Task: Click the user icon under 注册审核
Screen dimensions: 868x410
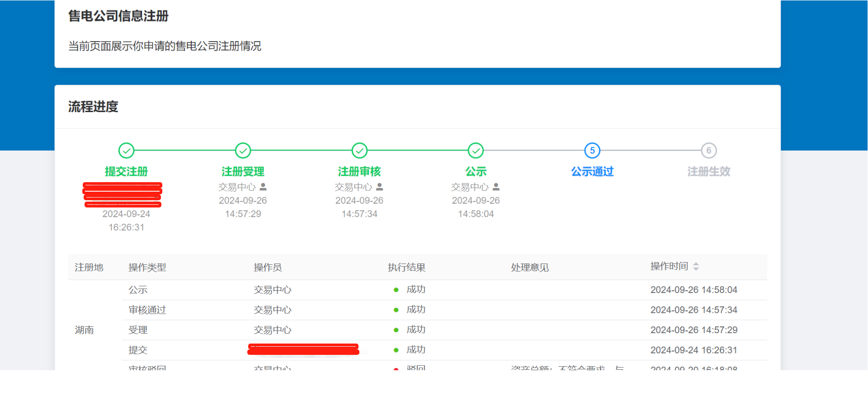Action: click(380, 187)
